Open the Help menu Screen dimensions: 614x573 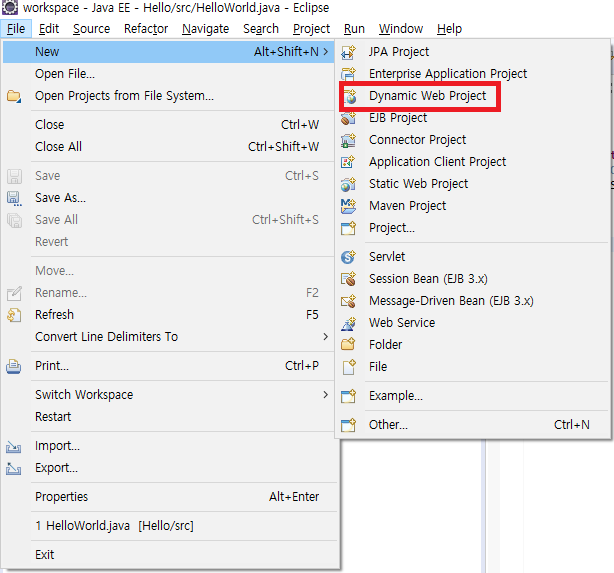click(450, 29)
